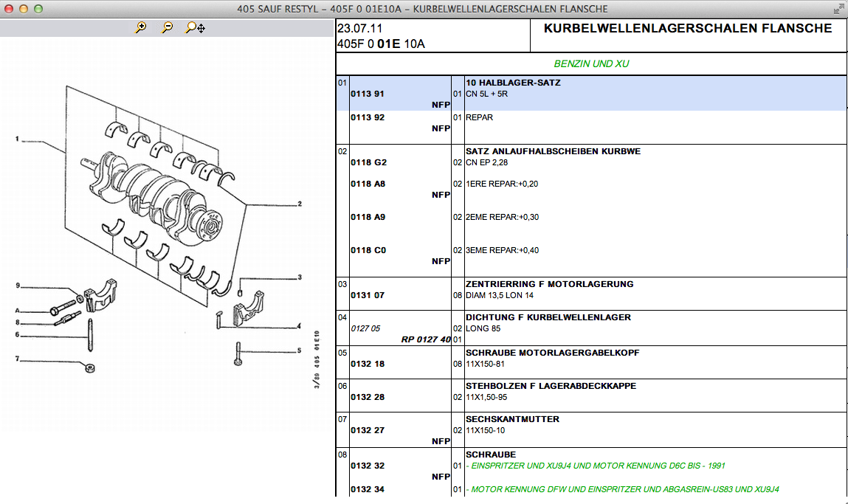Click callout number 7 beside the nut
This screenshot has width=848, height=504.
coord(16,359)
